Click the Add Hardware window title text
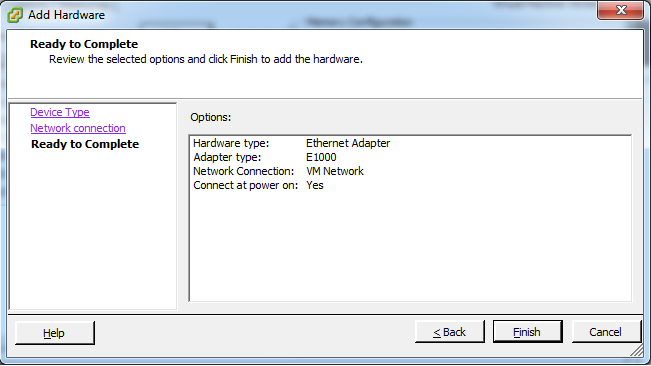 (x=66, y=15)
